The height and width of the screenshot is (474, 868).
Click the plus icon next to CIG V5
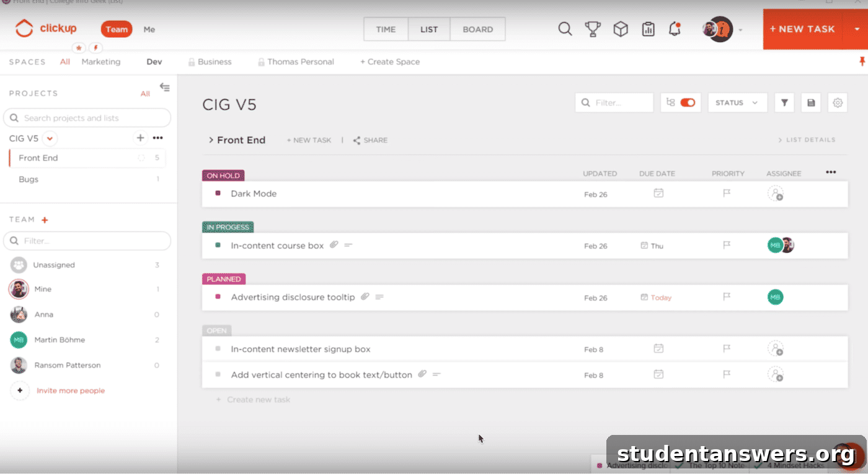(140, 138)
